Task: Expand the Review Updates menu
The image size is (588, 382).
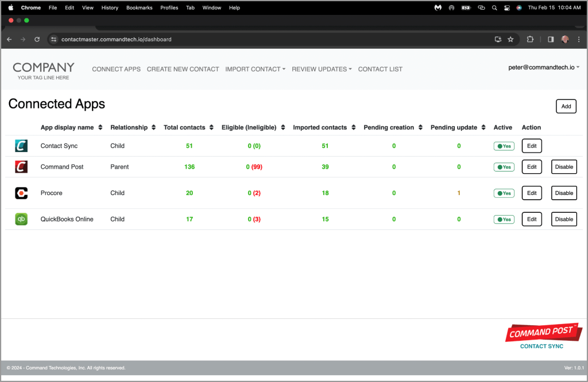Action: pyautogui.click(x=322, y=69)
